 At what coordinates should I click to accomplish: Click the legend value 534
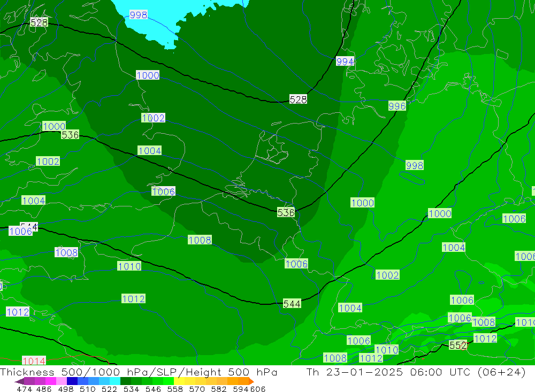(131, 389)
